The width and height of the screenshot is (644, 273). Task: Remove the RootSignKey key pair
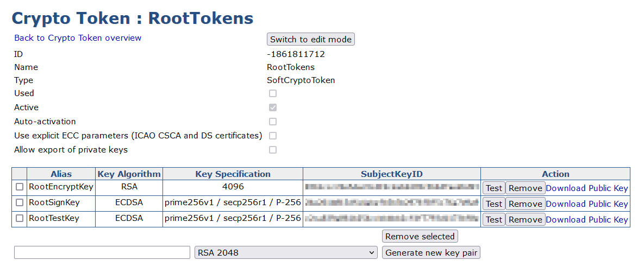[x=525, y=204]
